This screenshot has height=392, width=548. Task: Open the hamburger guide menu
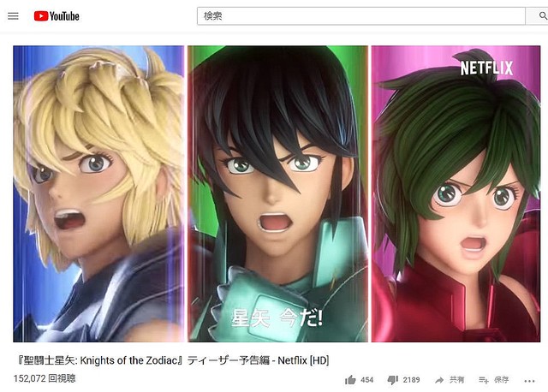pos(13,16)
